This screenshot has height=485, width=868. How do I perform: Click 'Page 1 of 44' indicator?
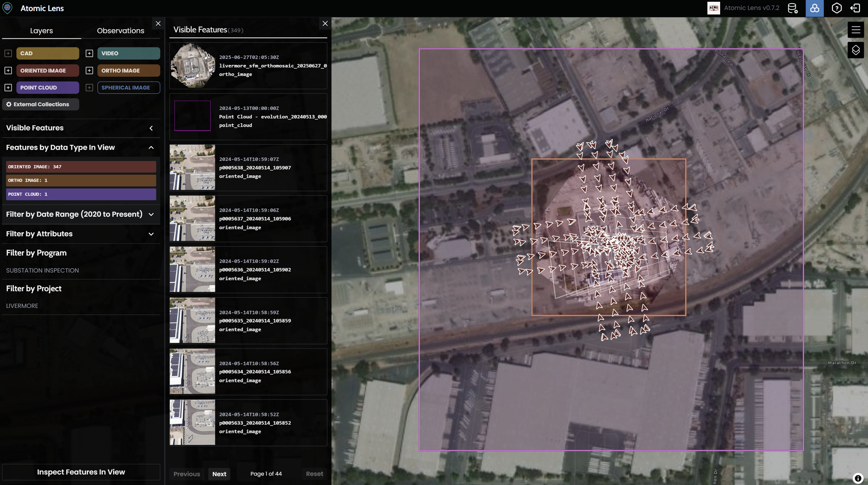click(266, 474)
